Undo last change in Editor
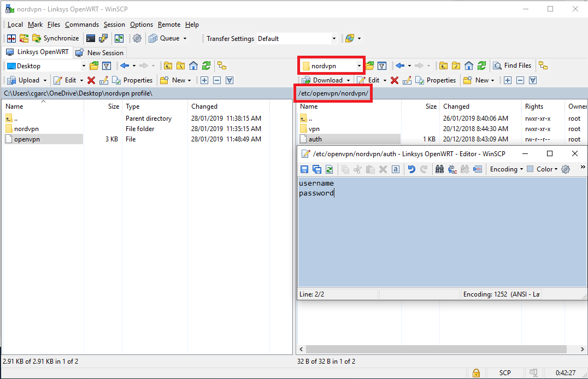The image size is (588, 379). pos(411,169)
